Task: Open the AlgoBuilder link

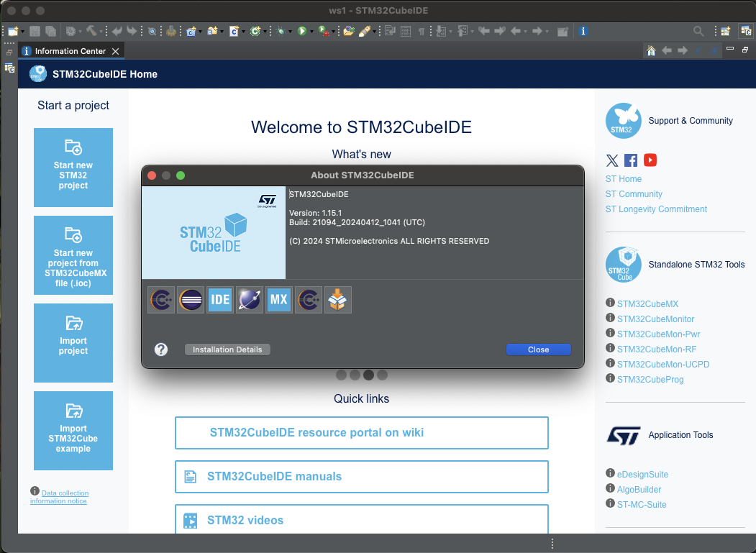Action: (639, 490)
